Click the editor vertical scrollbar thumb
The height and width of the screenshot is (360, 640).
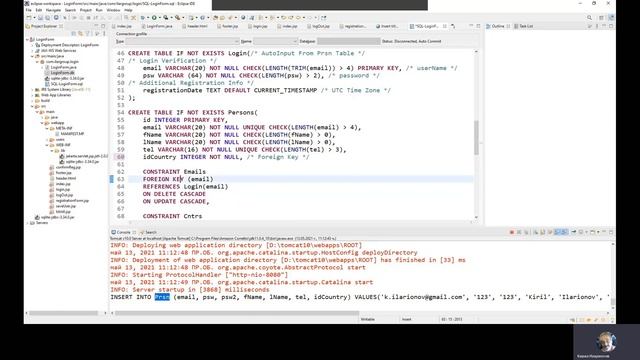click(476, 138)
